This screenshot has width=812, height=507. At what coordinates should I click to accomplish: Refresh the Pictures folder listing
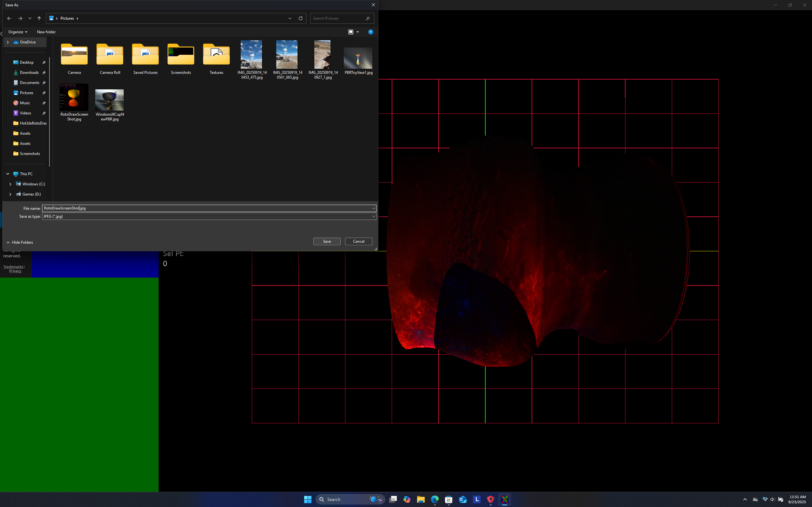(301, 18)
